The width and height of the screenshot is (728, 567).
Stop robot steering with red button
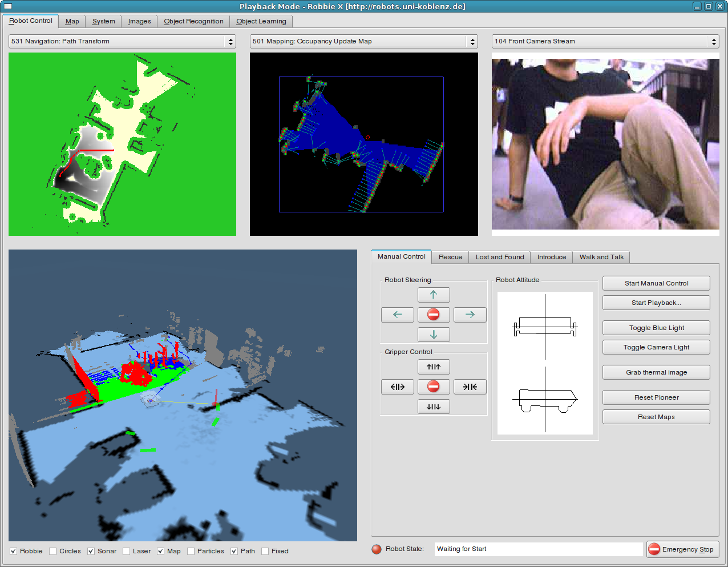coord(434,315)
